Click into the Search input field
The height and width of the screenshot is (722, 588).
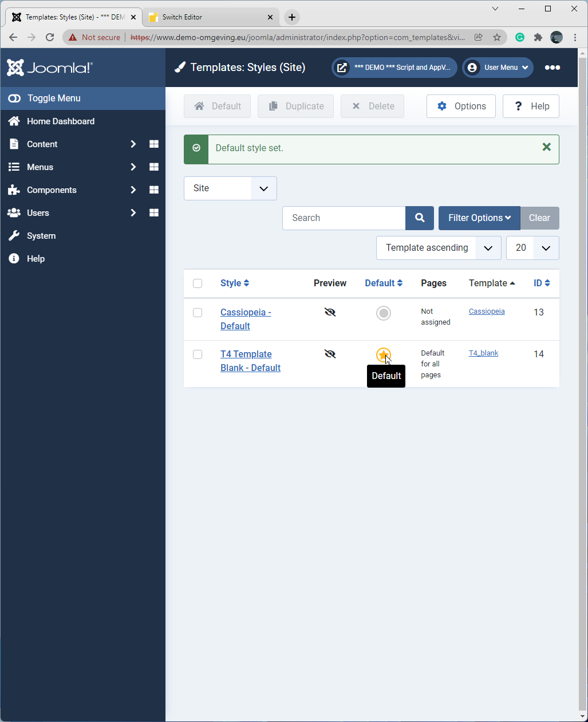pos(344,218)
